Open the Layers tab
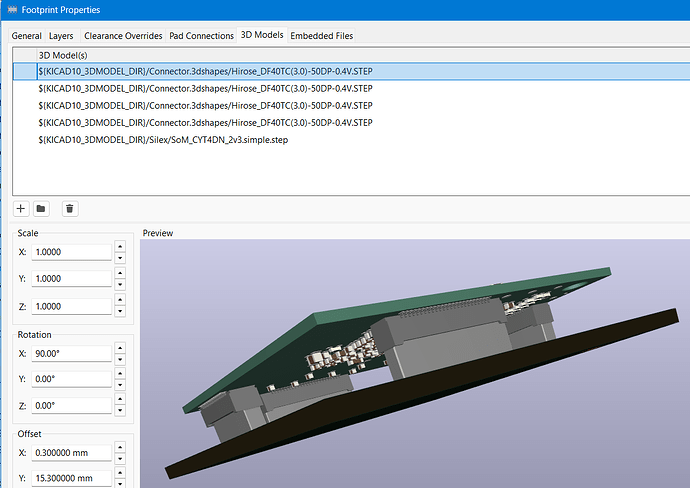 pyautogui.click(x=61, y=36)
